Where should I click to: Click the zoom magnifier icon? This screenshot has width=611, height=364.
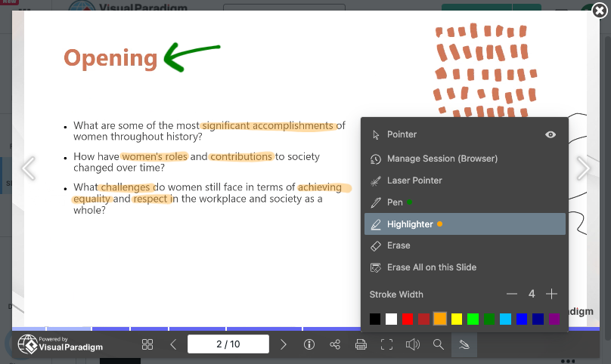(438, 344)
